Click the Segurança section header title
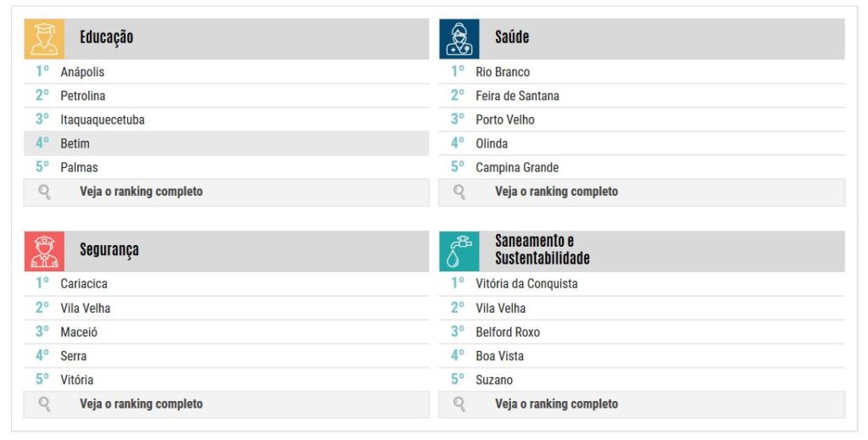The image size is (868, 440). click(x=109, y=250)
